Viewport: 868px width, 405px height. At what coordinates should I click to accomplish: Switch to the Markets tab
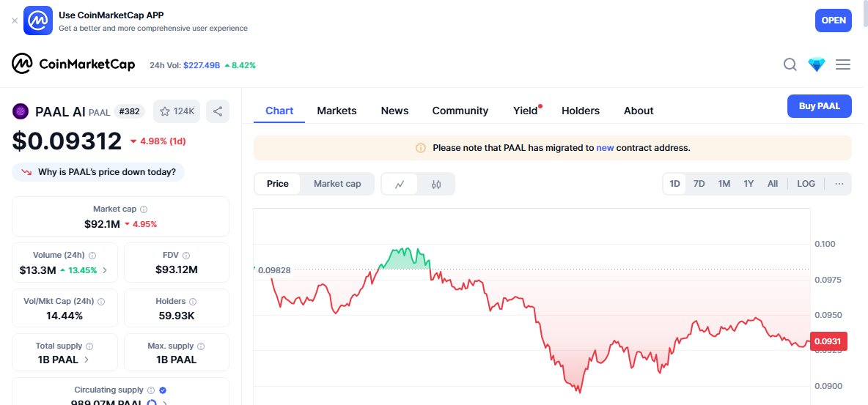coord(336,111)
